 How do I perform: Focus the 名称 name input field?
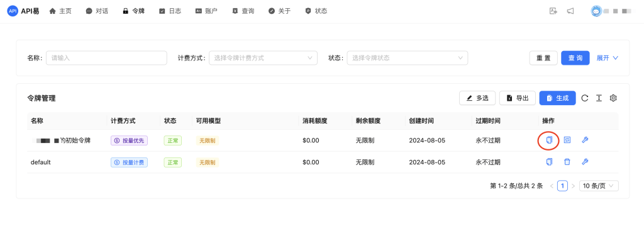tap(106, 58)
